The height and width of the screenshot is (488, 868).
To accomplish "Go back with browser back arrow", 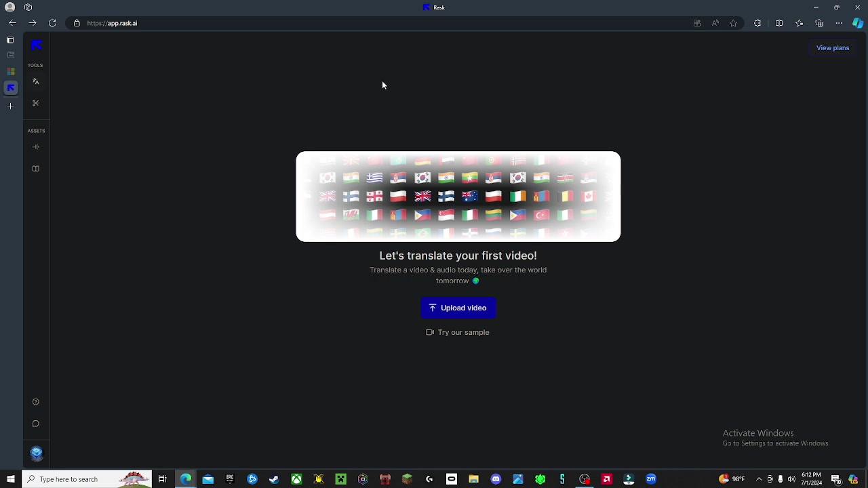I will tap(12, 23).
